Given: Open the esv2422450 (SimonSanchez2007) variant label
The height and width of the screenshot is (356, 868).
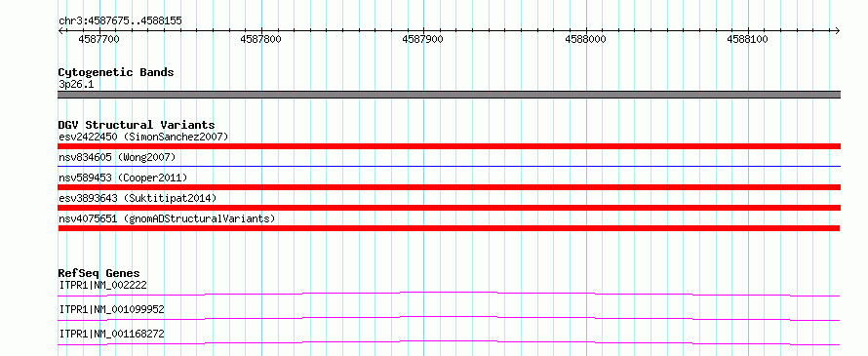Looking at the screenshot, I should click(x=143, y=137).
